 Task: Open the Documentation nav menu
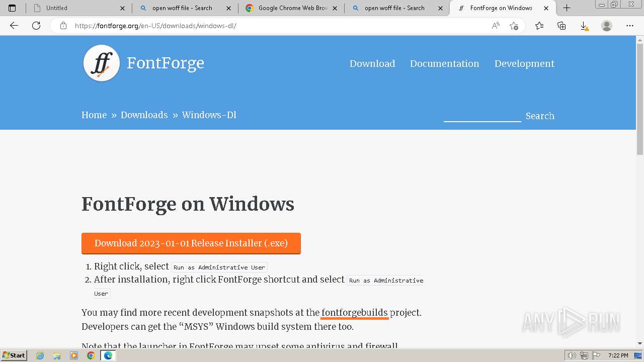coord(444,63)
